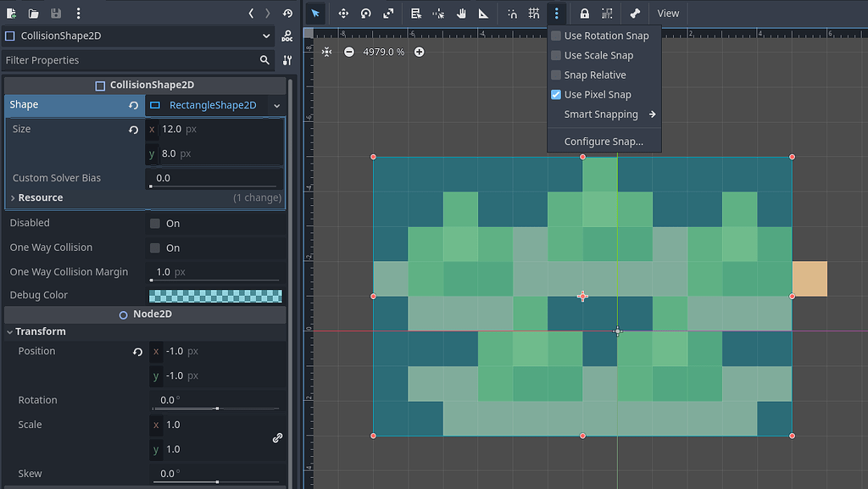
Task: Click the Debug Color swatch
Action: tap(215, 295)
